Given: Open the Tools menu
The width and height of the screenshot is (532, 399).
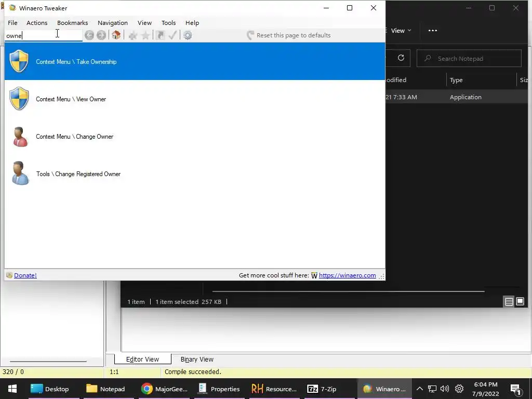Looking at the screenshot, I should (x=169, y=23).
